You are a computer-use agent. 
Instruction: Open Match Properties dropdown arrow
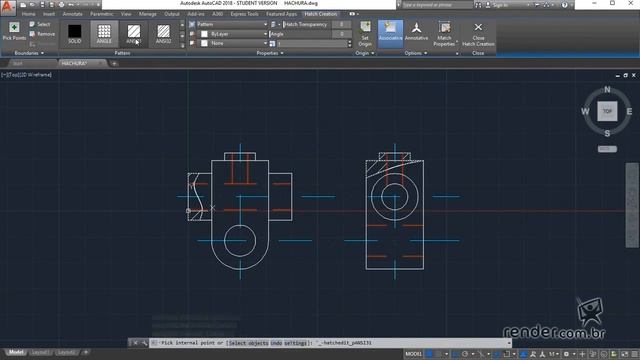coord(457,42)
